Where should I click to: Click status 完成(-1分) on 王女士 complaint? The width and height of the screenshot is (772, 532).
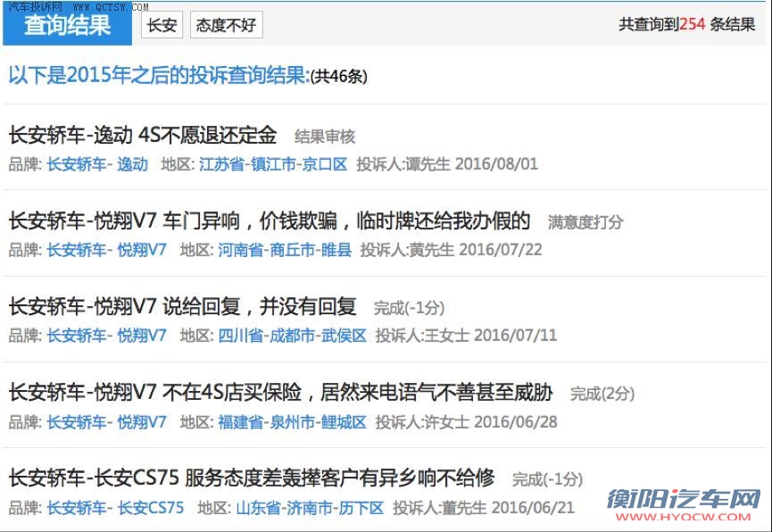pyautogui.click(x=409, y=308)
